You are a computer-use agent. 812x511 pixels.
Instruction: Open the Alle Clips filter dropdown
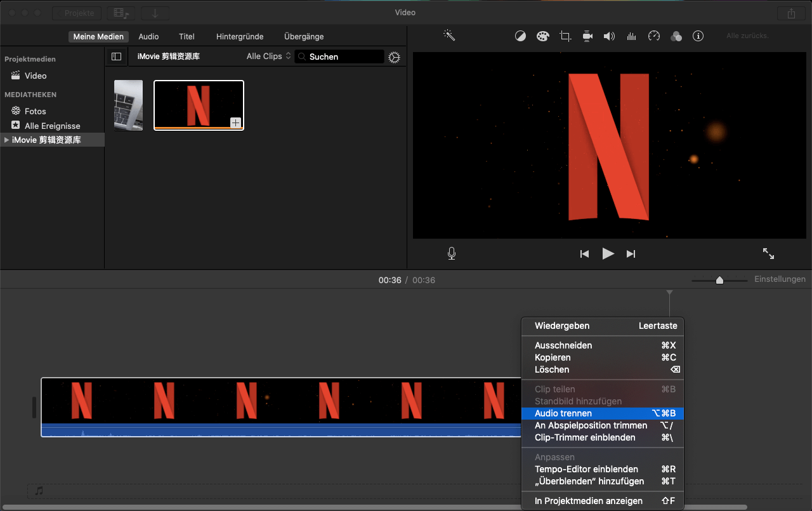[269, 56]
